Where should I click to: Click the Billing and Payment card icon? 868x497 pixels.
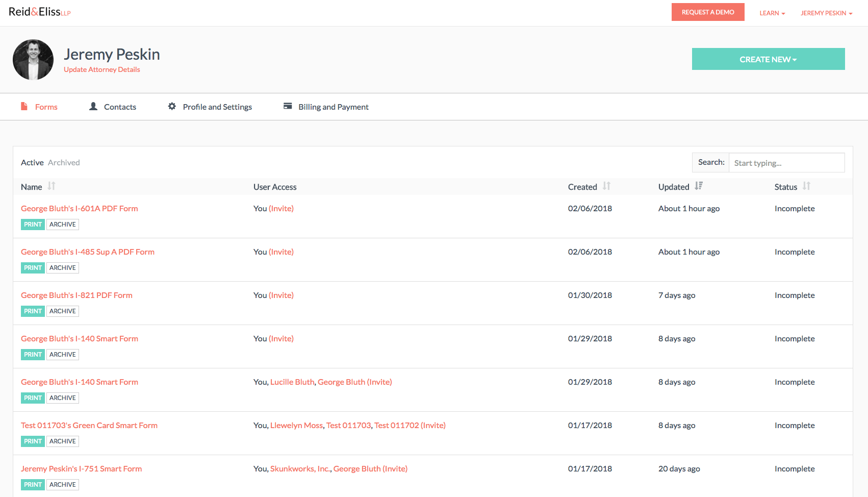pyautogui.click(x=288, y=106)
